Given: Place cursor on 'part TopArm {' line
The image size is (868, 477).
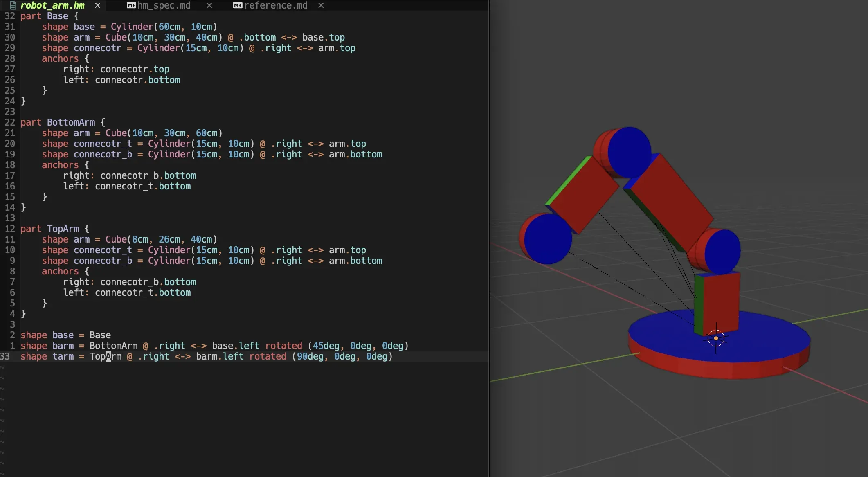Looking at the screenshot, I should point(55,229).
